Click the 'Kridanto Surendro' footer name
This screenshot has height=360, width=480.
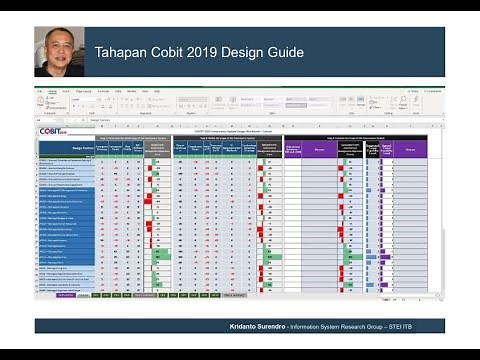click(x=257, y=326)
